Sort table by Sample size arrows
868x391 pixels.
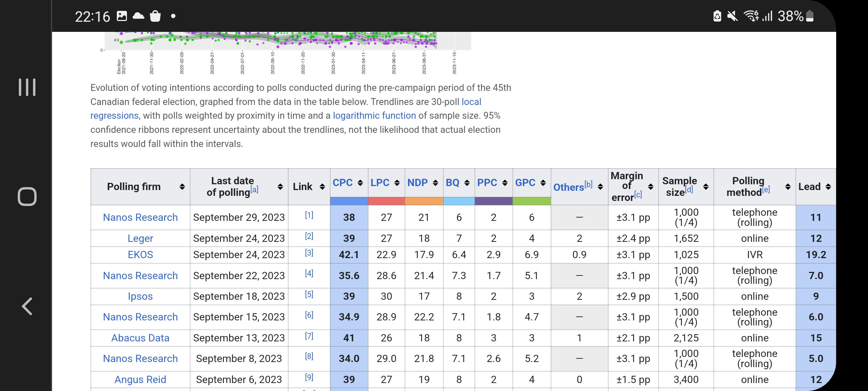(706, 186)
